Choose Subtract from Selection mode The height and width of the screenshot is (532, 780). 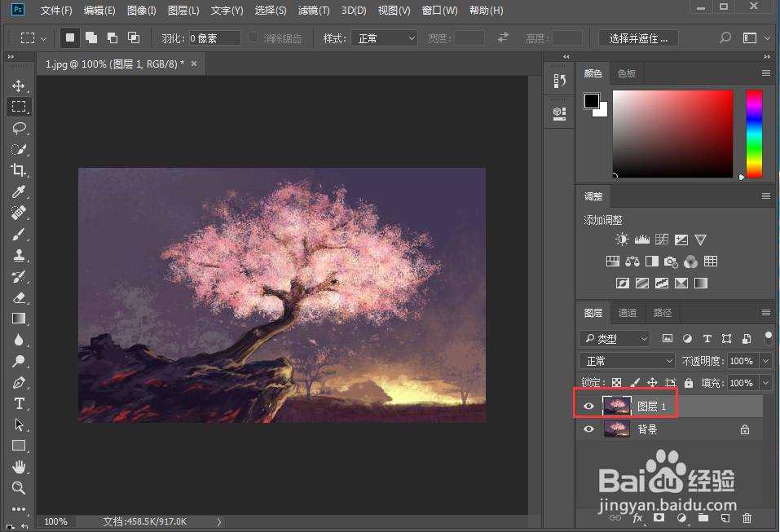(x=112, y=37)
